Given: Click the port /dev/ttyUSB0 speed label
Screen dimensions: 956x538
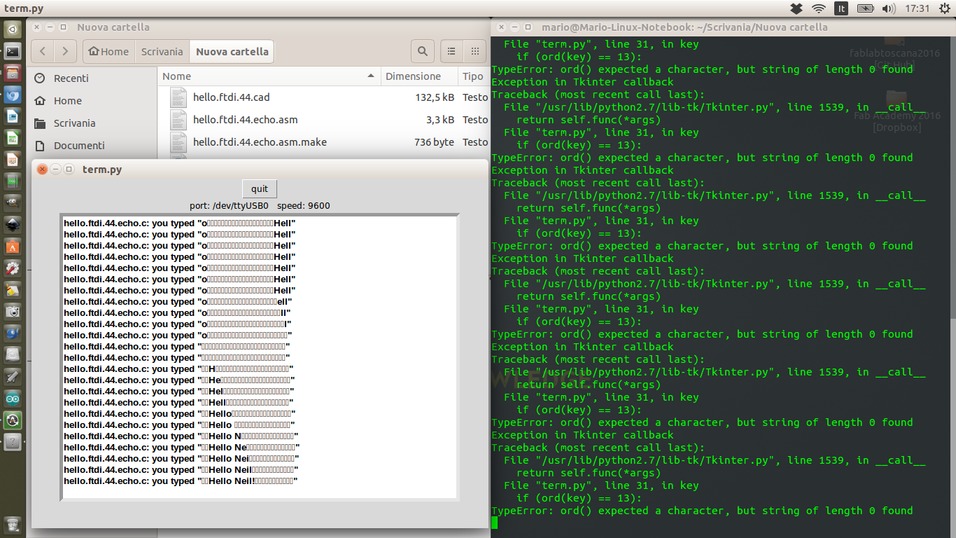Looking at the screenshot, I should click(260, 206).
